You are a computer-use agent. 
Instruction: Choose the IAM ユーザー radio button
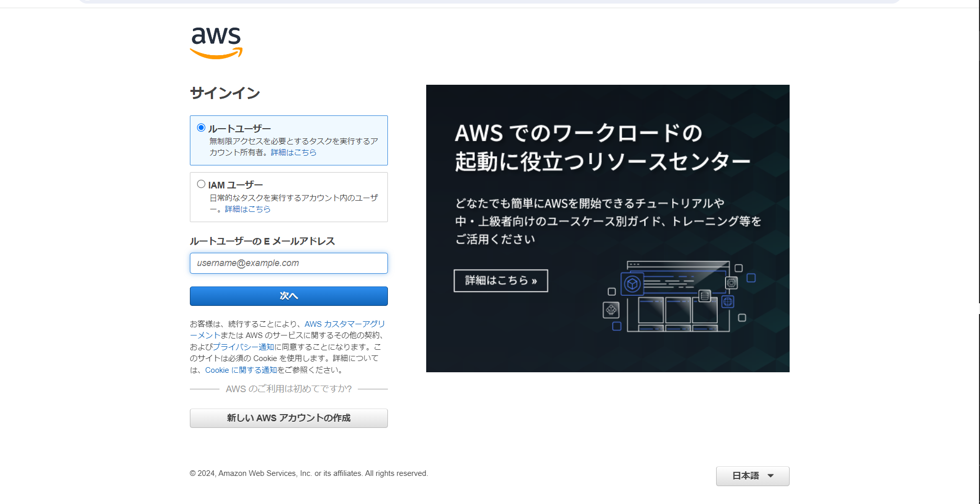(201, 183)
